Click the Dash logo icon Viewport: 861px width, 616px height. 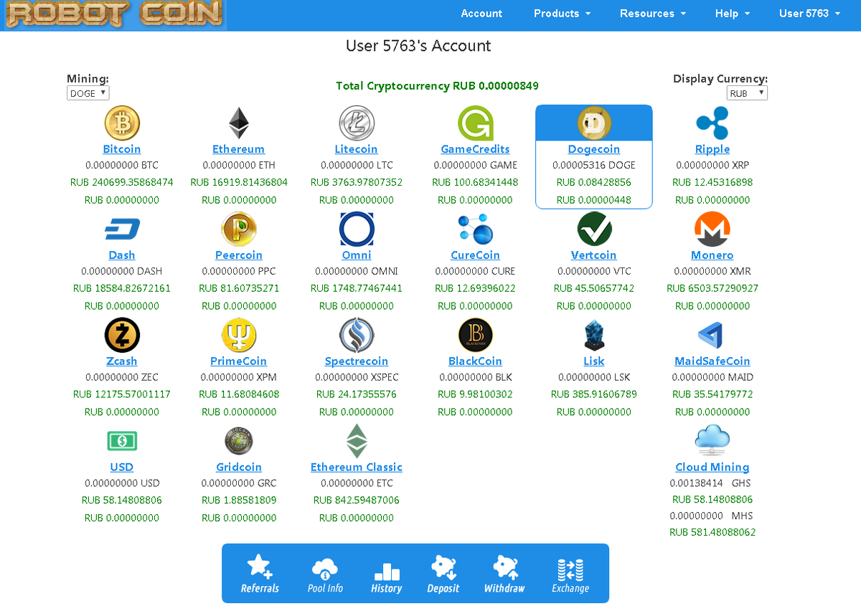pyautogui.click(x=122, y=229)
